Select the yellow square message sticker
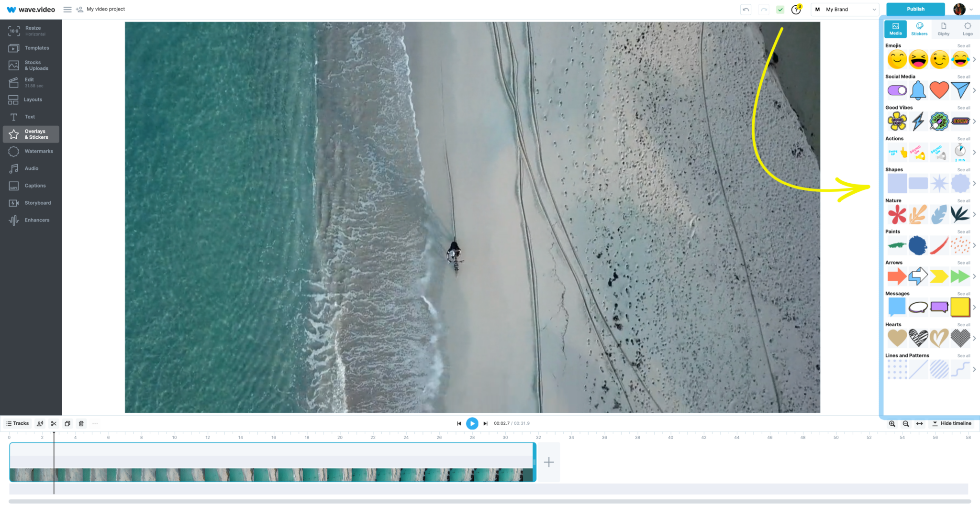The width and height of the screenshot is (980, 508). (x=959, y=307)
